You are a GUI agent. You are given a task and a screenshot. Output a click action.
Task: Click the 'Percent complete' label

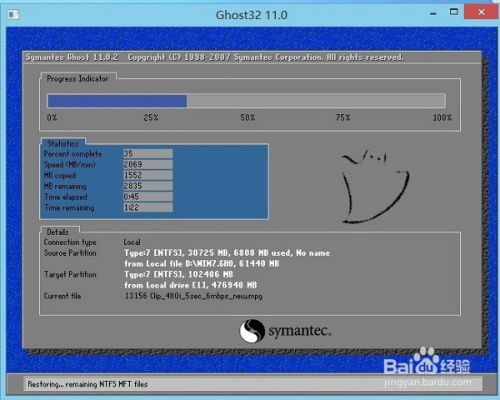click(73, 154)
